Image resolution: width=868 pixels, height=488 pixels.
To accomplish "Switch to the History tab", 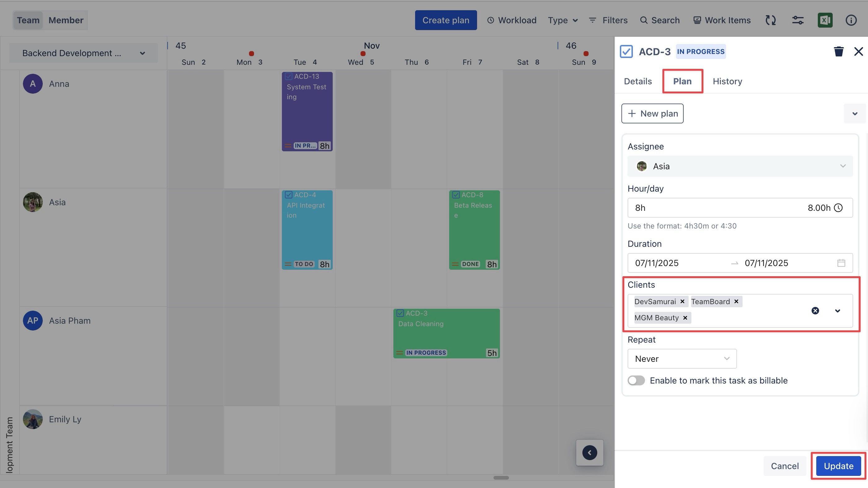I will (x=727, y=81).
